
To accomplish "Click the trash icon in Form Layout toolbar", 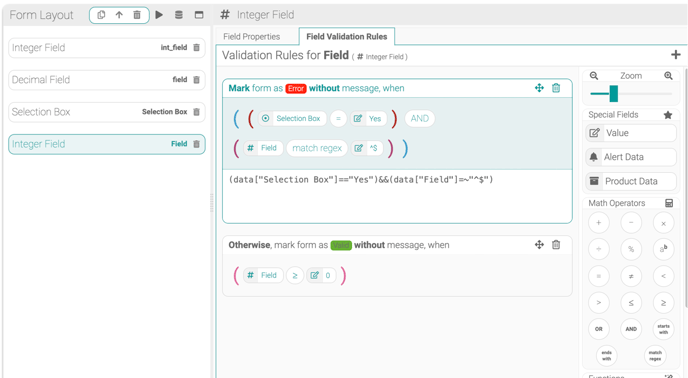I will [x=137, y=15].
